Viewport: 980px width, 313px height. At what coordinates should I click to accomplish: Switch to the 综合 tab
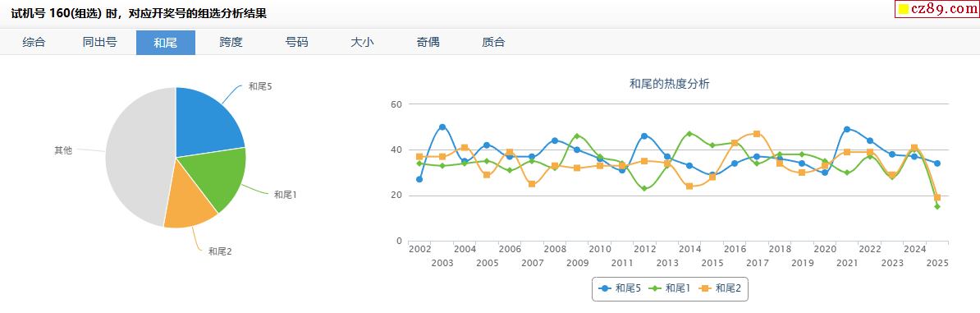[x=34, y=43]
